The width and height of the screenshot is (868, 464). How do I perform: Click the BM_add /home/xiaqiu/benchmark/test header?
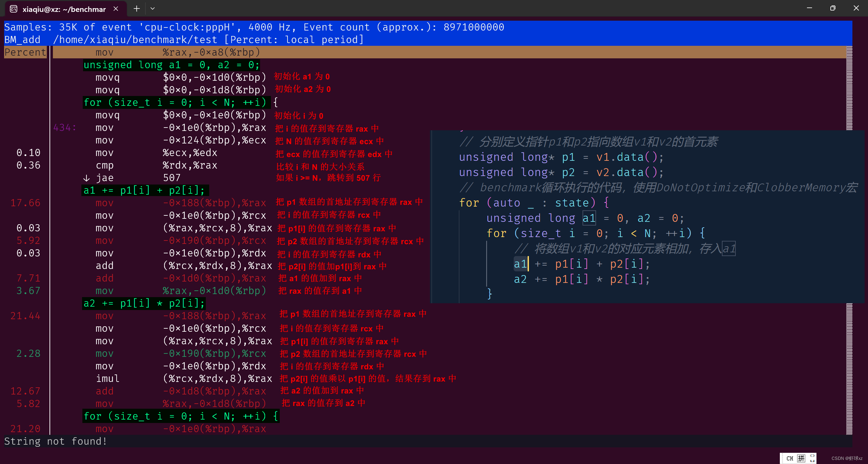(184, 40)
